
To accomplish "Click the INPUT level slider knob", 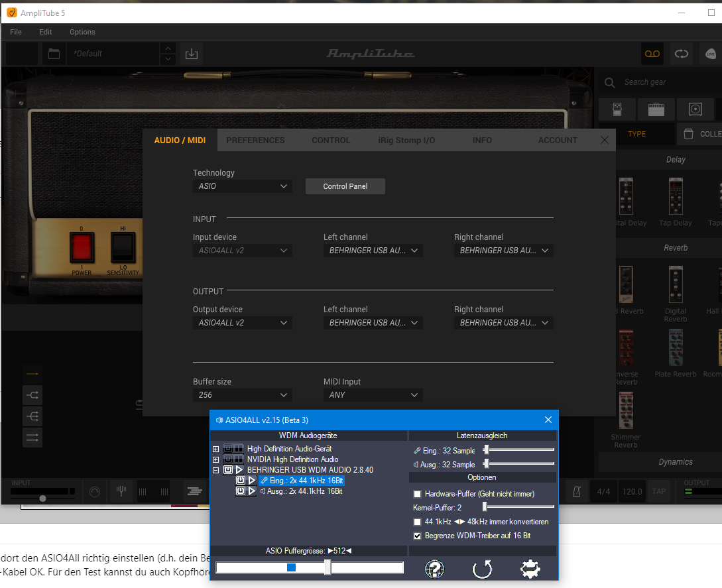I will coord(43,499).
